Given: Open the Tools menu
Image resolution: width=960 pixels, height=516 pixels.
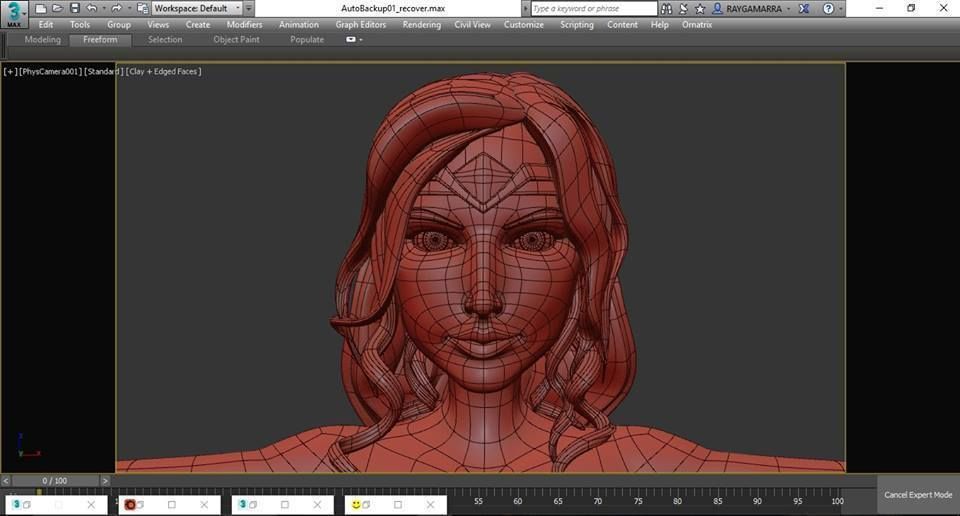Looking at the screenshot, I should (80, 24).
